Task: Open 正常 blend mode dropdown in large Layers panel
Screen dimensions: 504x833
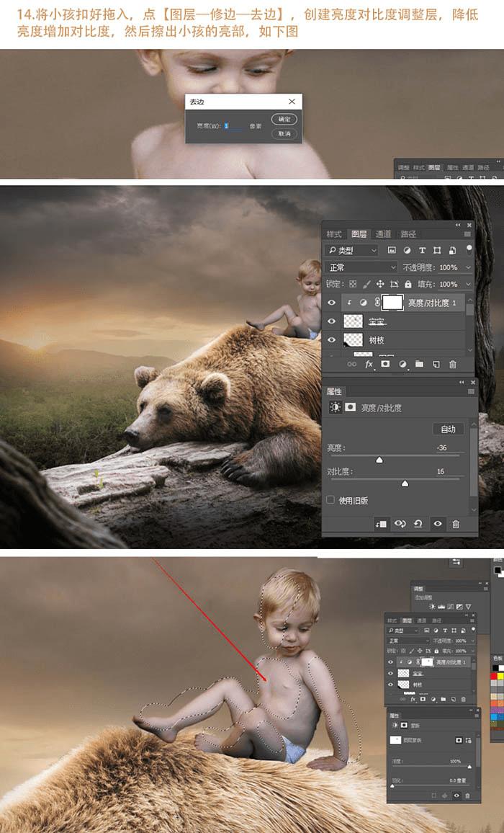Action: tap(361, 267)
